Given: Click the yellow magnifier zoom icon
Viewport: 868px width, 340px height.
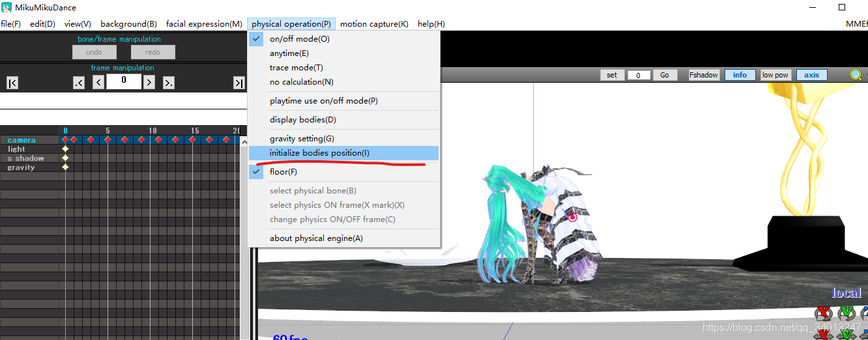Looking at the screenshot, I should pyautogui.click(x=856, y=75).
